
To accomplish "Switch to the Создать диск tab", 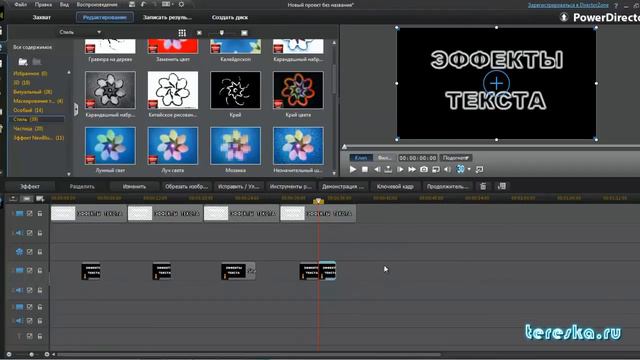I will 230,17.
